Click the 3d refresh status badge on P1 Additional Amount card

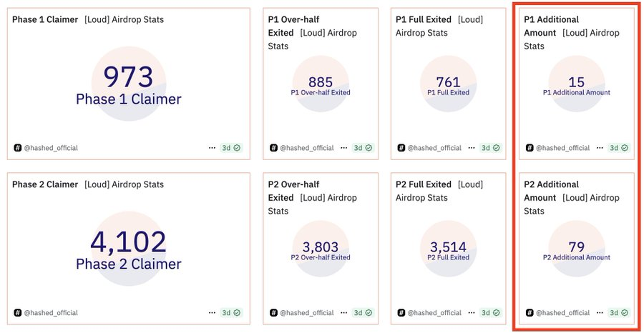618,148
